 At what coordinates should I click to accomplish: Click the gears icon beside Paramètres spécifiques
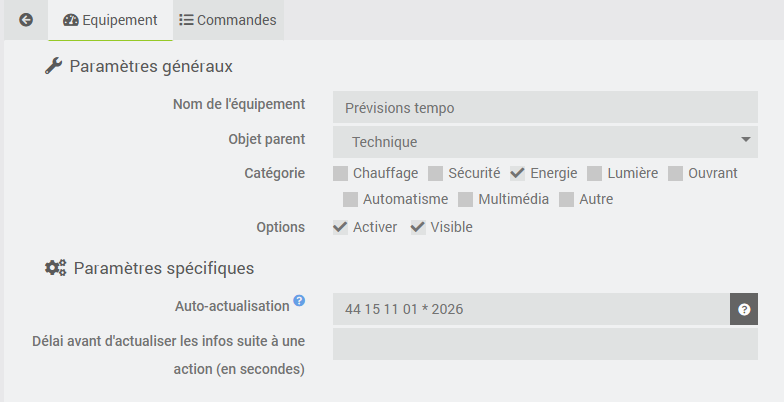click(56, 268)
